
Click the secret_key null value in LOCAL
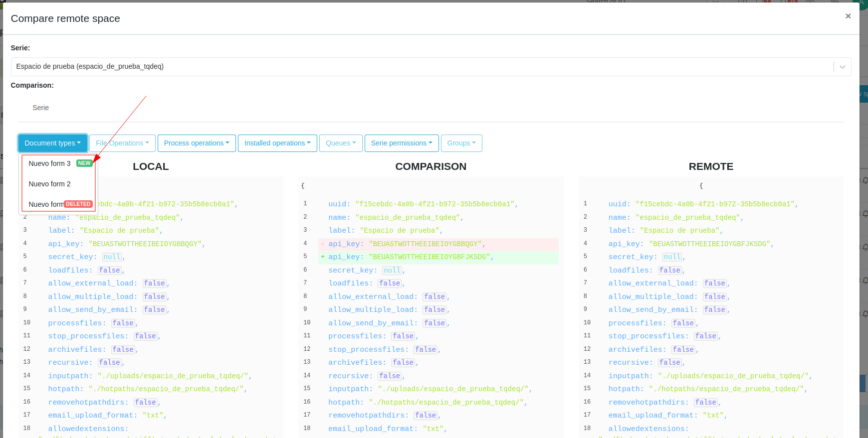pyautogui.click(x=112, y=257)
